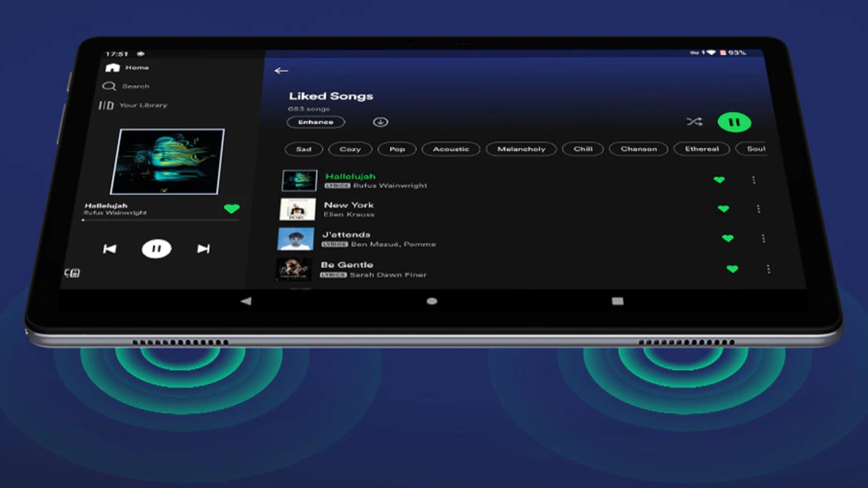Go to Home in the sidebar

pyautogui.click(x=127, y=68)
